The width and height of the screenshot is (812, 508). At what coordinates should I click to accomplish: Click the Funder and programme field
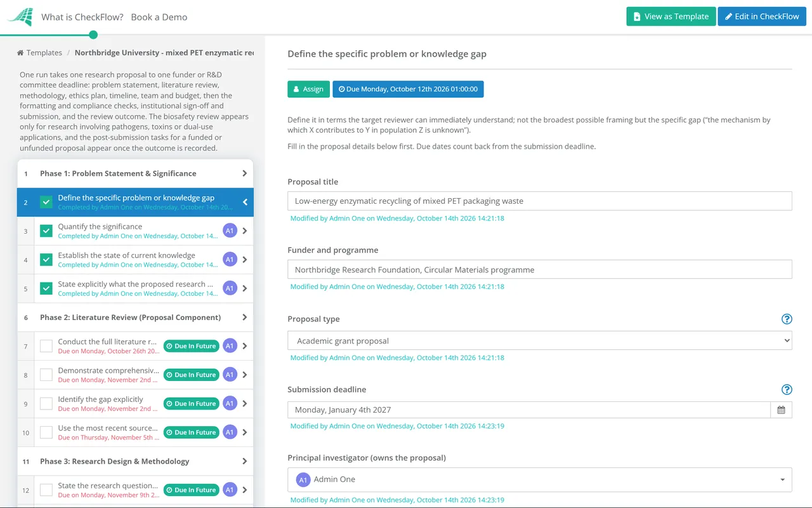tap(540, 269)
